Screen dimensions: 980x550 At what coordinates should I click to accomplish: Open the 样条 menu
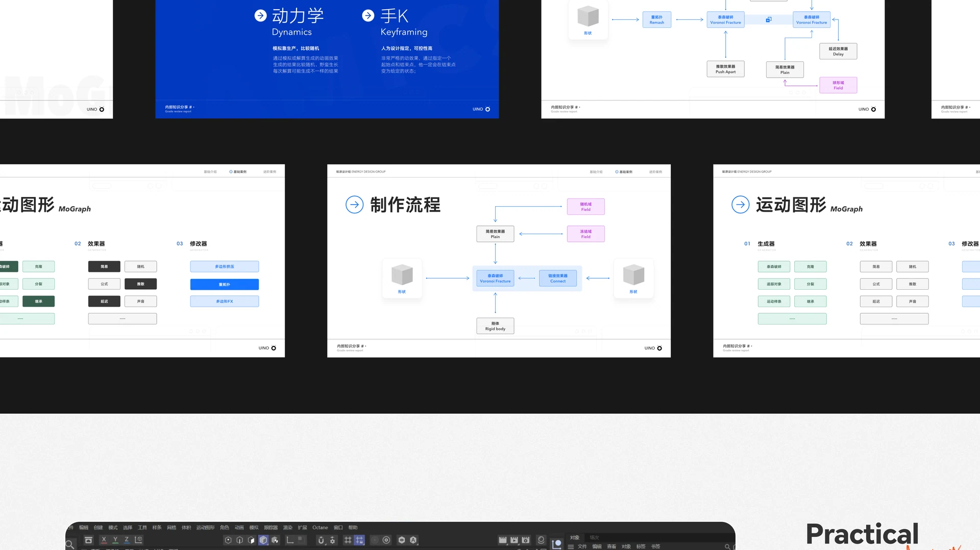[x=157, y=528]
